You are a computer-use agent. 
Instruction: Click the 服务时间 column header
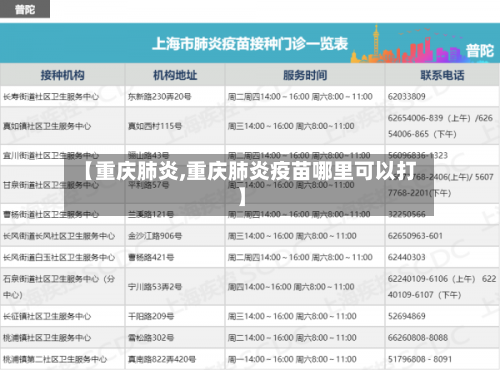pos(305,75)
